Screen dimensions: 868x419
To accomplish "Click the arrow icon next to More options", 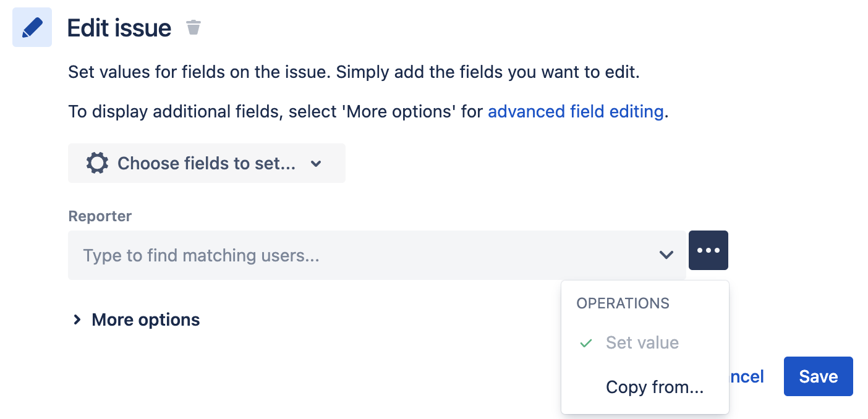I will pyautogui.click(x=77, y=320).
